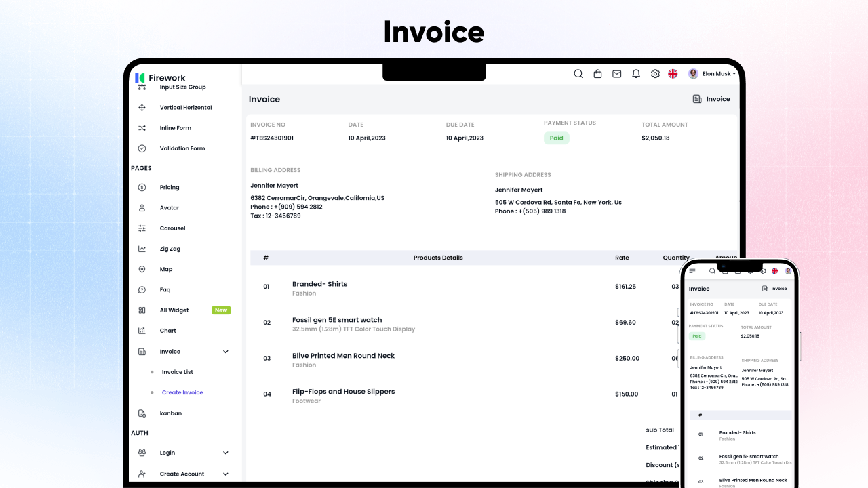Click Tax : 12-3456789 in tablet billing address
Image resolution: width=868 pixels, height=488 pixels.
point(275,216)
